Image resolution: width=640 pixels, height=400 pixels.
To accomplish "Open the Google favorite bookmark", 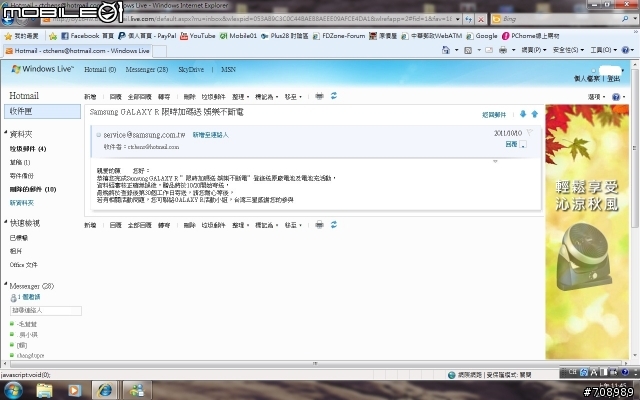I will tap(482, 36).
